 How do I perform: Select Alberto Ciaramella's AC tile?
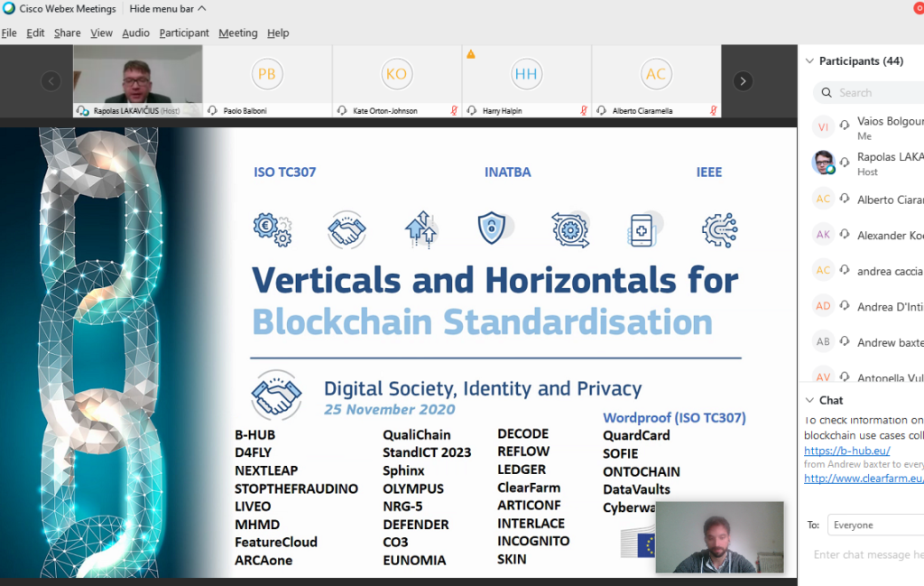pyautogui.click(x=657, y=80)
